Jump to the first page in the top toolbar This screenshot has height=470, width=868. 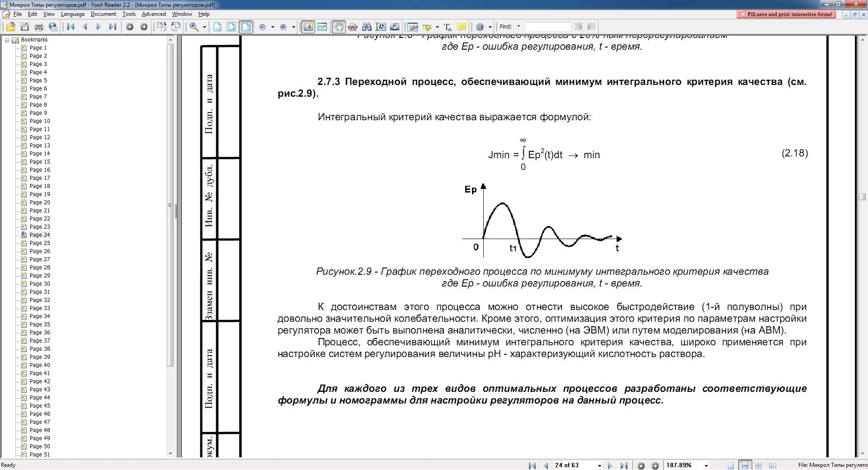coord(71,27)
